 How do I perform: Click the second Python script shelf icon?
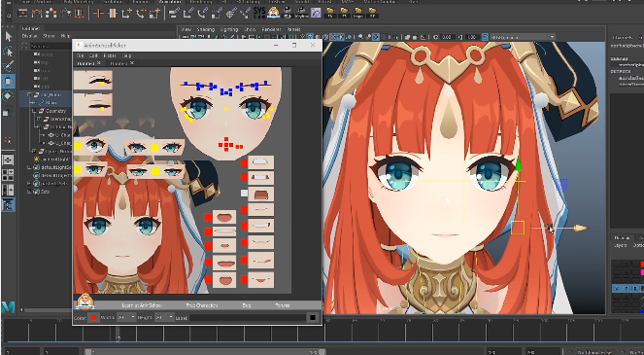[302, 13]
